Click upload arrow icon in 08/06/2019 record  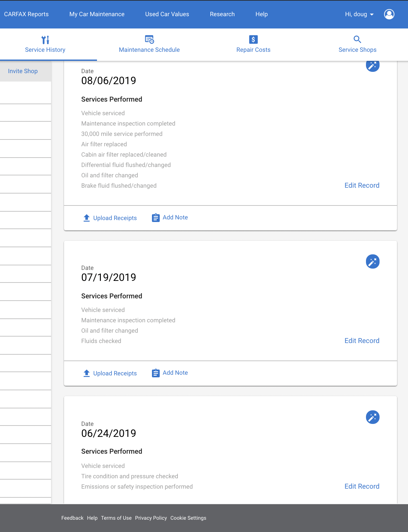pyautogui.click(x=87, y=218)
